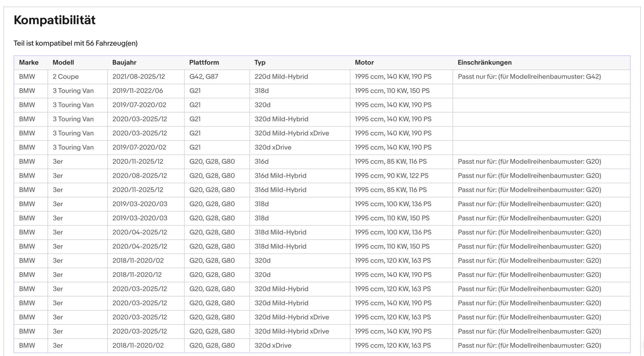Click the 'Plattform' column header
The width and height of the screenshot is (644, 356).
204,62
